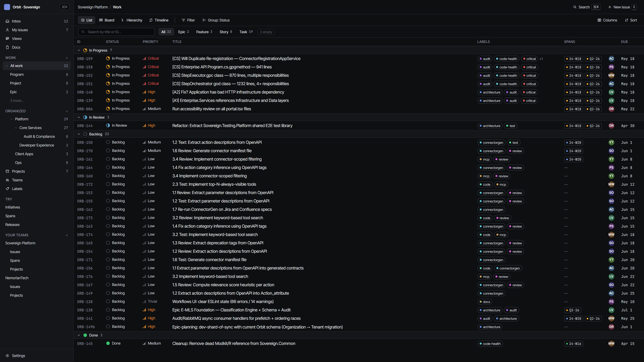Open the Group: Status dropdown
This screenshot has width=644, height=362.
coord(216,20)
